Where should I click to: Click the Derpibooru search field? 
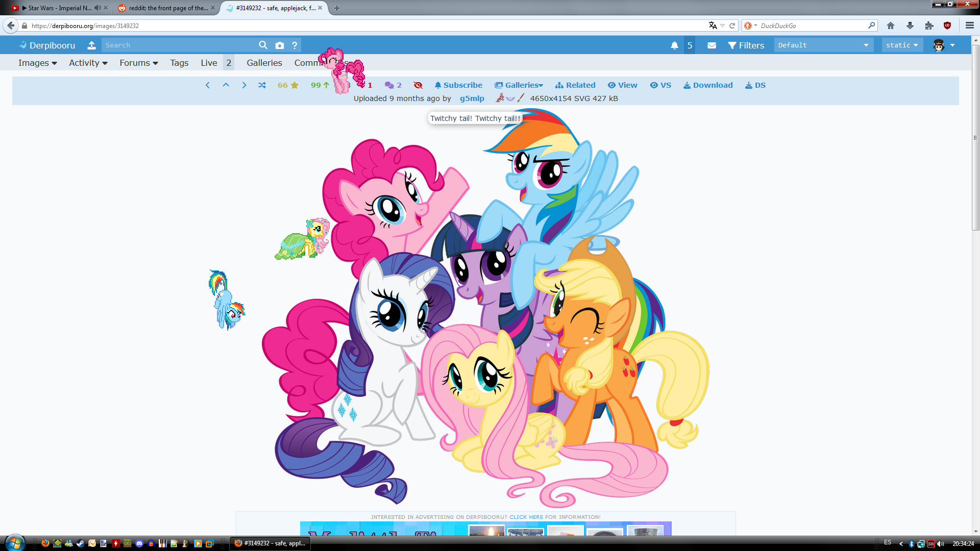coord(179,45)
